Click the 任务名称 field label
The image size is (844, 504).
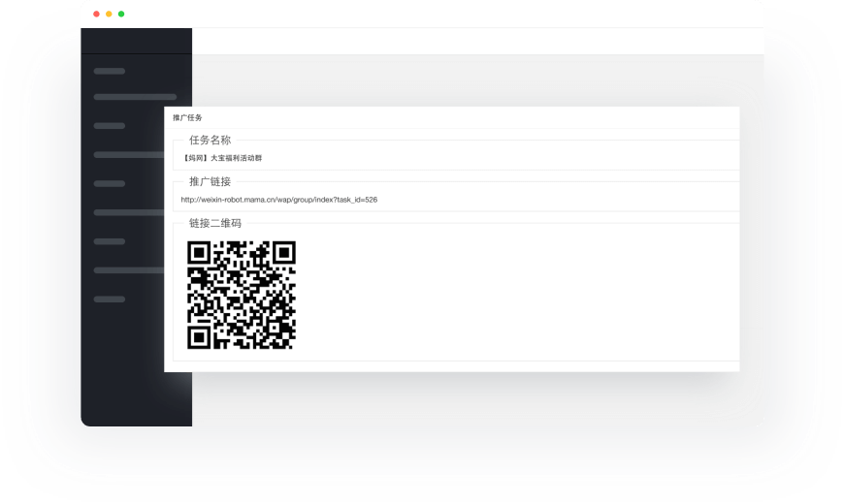point(210,141)
